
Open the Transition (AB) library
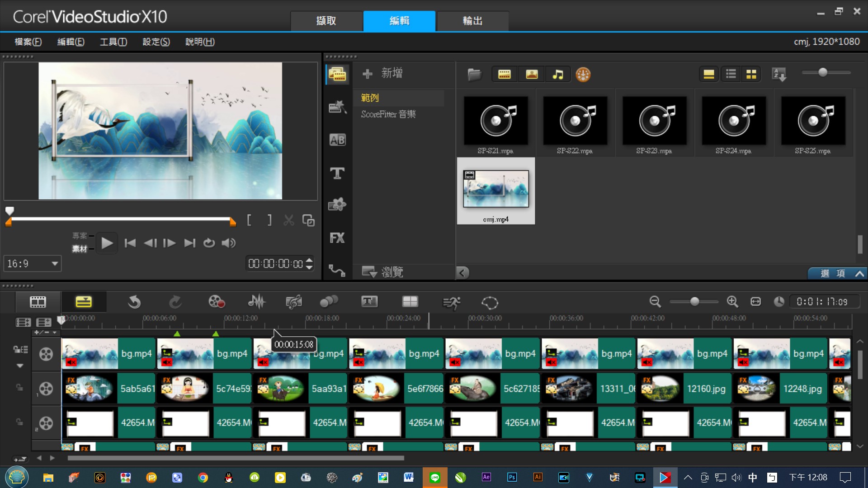click(x=337, y=140)
